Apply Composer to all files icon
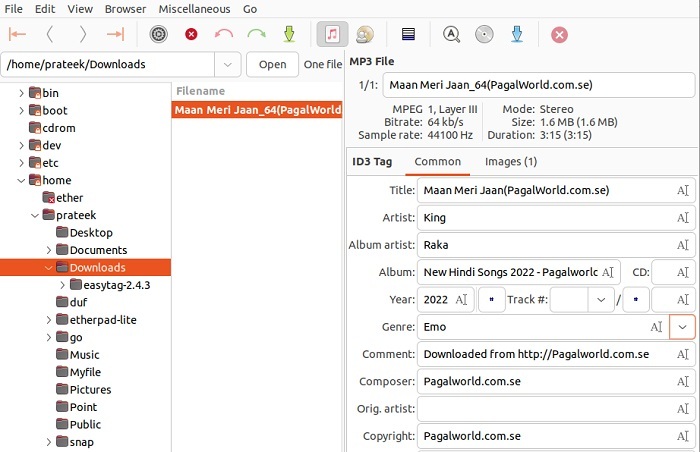Screen dimensions: 700x452 point(683,381)
